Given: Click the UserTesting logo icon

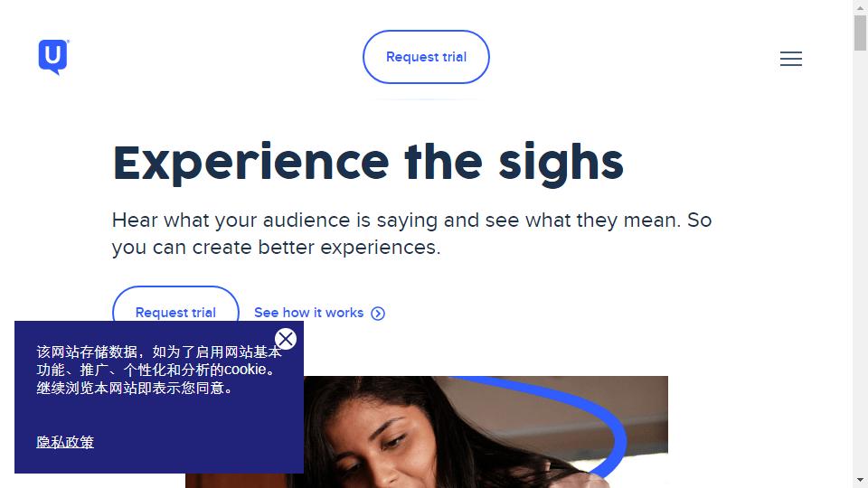Looking at the screenshot, I should pos(53,57).
